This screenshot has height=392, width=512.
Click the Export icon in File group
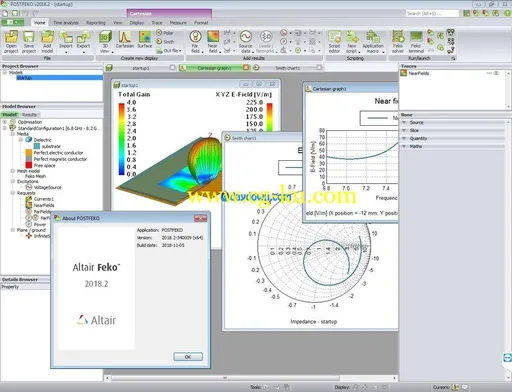[x=83, y=37]
